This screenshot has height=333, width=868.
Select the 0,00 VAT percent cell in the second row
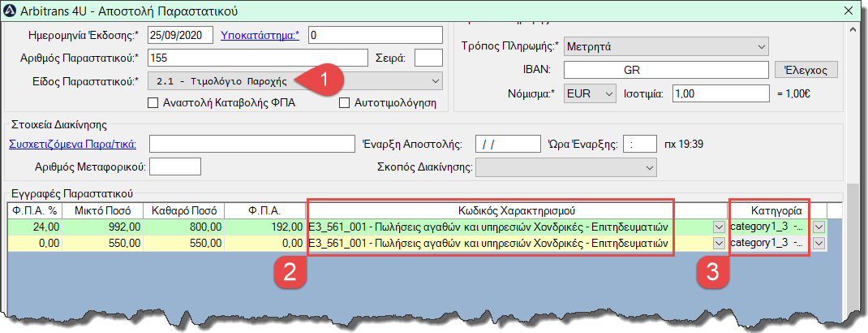[33, 243]
